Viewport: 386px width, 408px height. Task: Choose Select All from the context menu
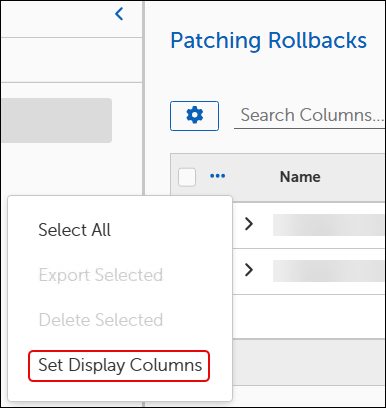click(x=75, y=230)
